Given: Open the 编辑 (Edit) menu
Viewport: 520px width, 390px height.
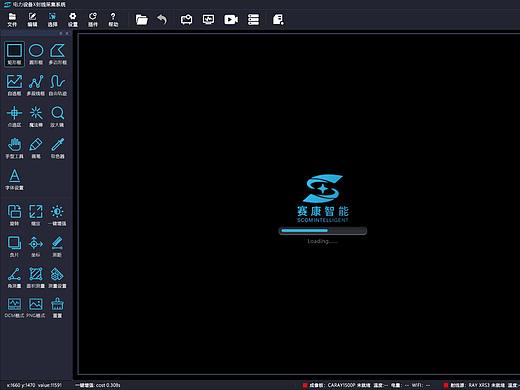Looking at the screenshot, I should click(x=32, y=20).
